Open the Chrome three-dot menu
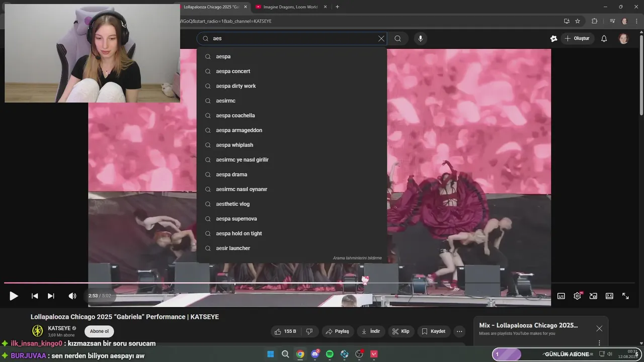Viewport: 644px width, 362px height. pyautogui.click(x=636, y=21)
